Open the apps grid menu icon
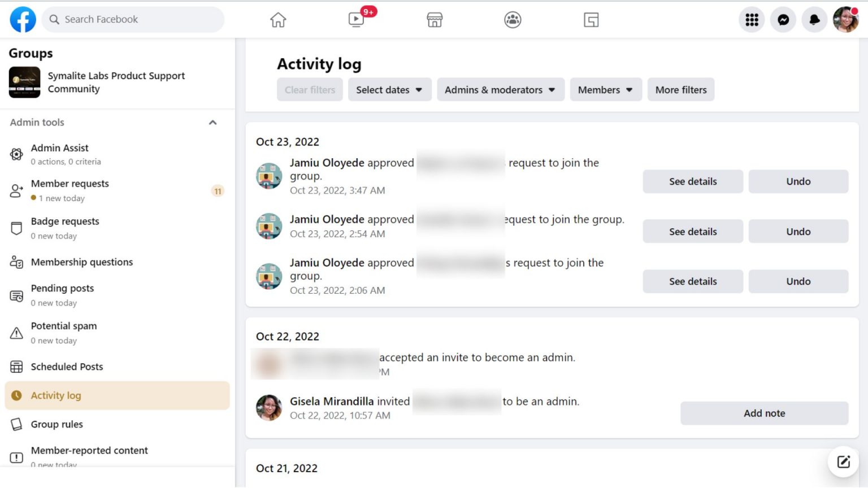Screen dimensions: 868x488 [751, 19]
